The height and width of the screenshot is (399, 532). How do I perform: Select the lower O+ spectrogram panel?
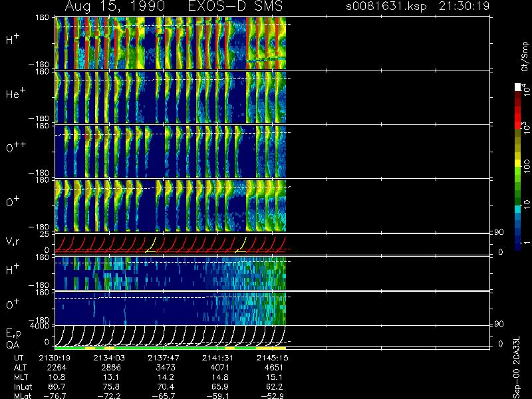coord(170,309)
